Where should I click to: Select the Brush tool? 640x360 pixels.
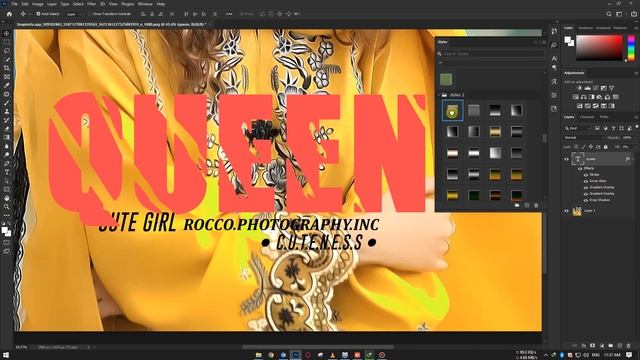(7, 102)
